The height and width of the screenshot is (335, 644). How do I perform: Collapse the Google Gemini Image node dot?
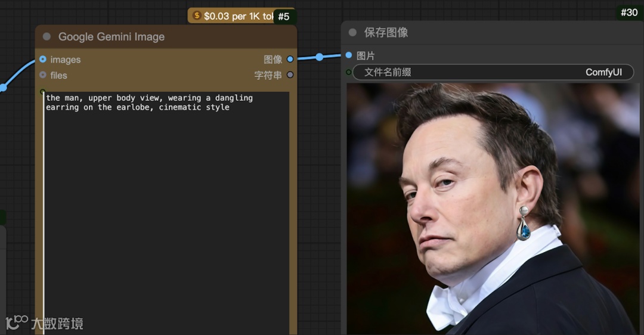(x=47, y=36)
